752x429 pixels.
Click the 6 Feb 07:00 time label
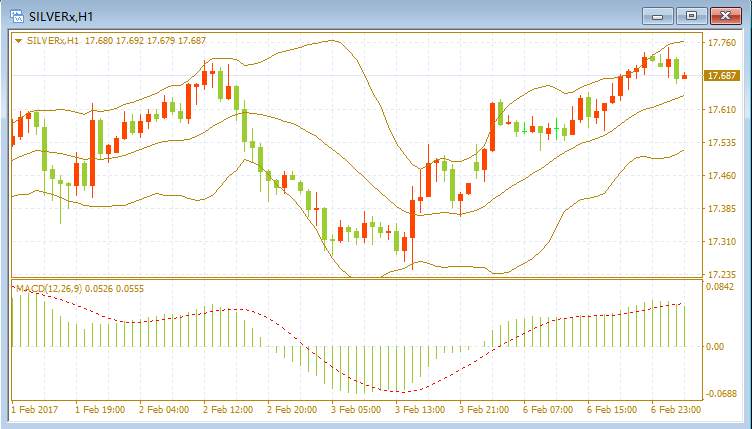coord(548,410)
